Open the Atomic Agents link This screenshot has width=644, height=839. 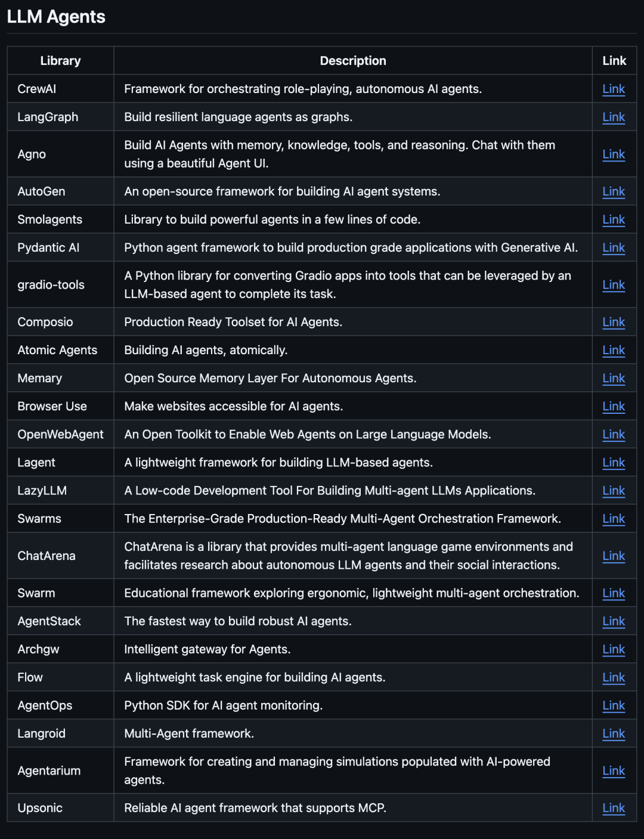614,350
